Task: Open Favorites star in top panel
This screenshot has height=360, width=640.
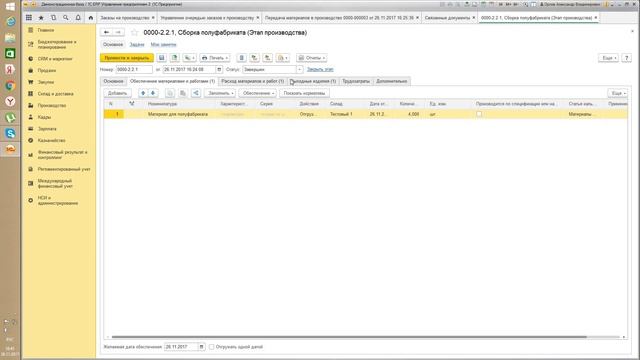Action: tap(41, 18)
